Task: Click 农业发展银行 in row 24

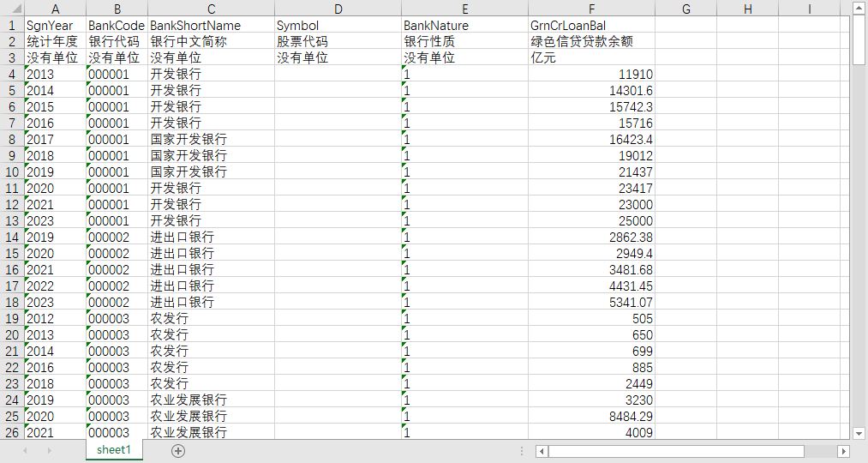Action: click(212, 400)
